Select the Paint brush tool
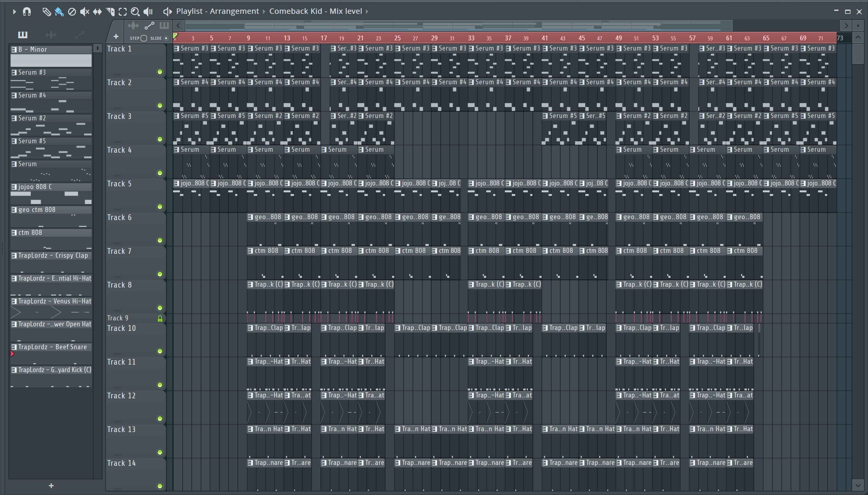 [x=59, y=11]
